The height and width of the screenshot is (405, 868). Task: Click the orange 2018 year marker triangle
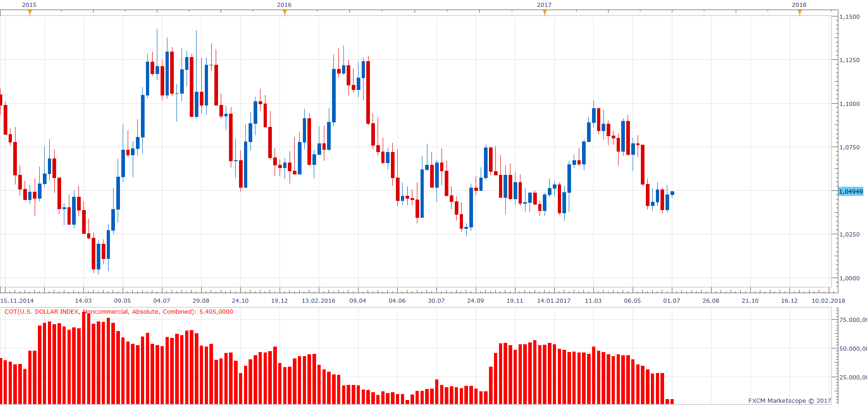click(800, 12)
